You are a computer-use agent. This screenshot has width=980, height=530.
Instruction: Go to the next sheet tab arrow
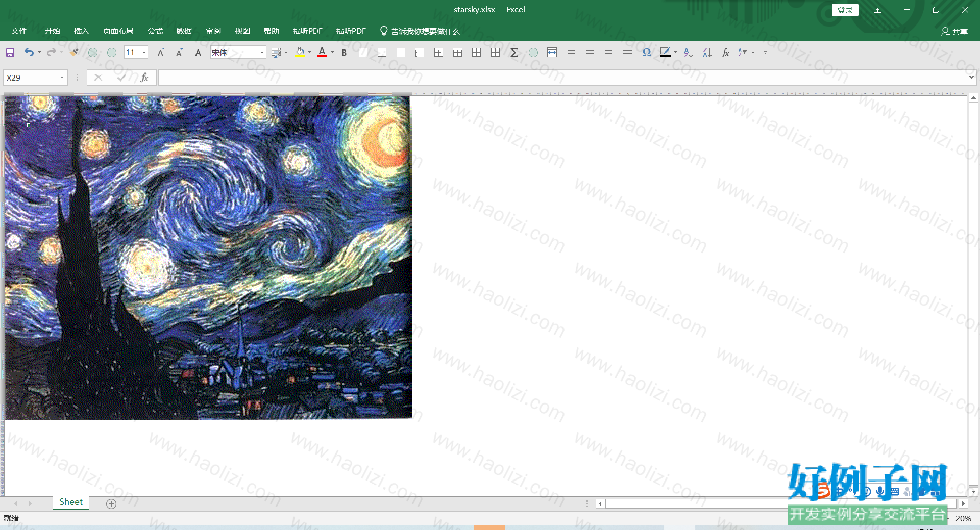click(30, 503)
